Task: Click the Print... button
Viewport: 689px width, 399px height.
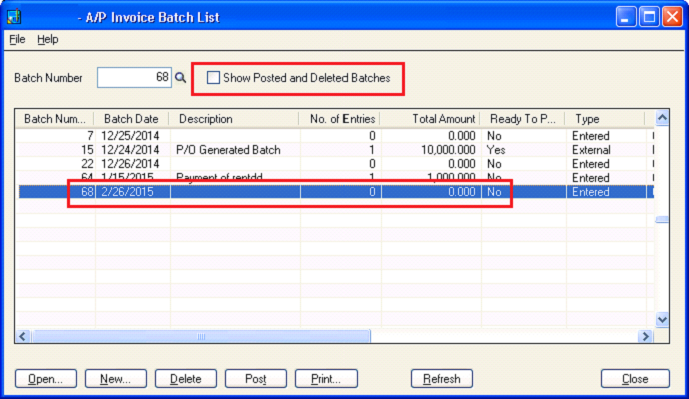Action: 326,379
